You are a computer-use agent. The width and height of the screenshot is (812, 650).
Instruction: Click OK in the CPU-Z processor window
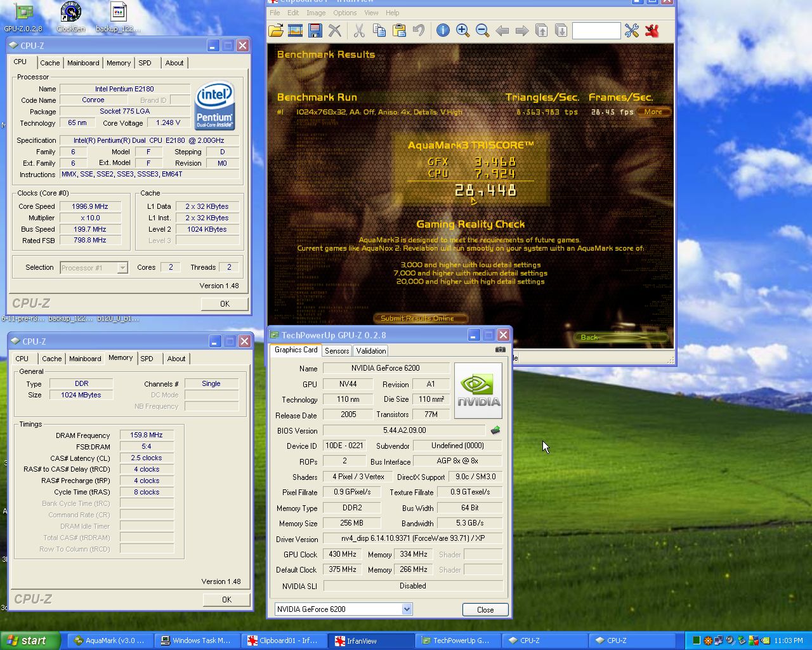225,304
